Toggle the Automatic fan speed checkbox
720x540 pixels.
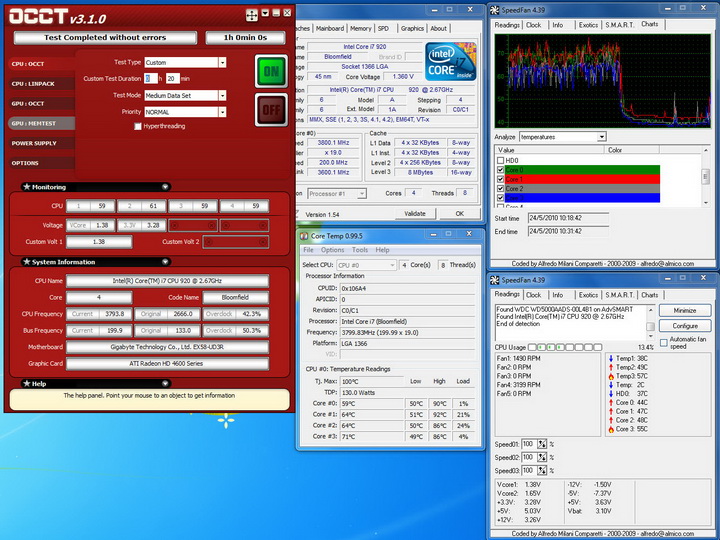coord(665,343)
